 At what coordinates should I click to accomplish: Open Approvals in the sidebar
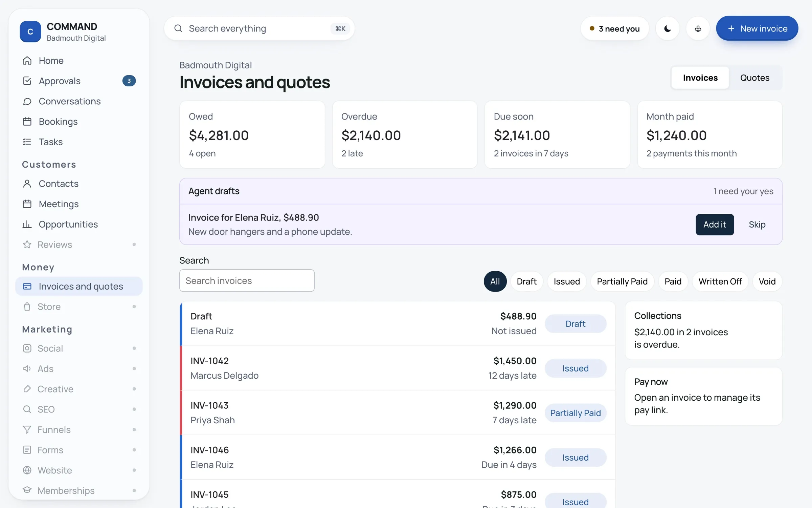(x=79, y=81)
